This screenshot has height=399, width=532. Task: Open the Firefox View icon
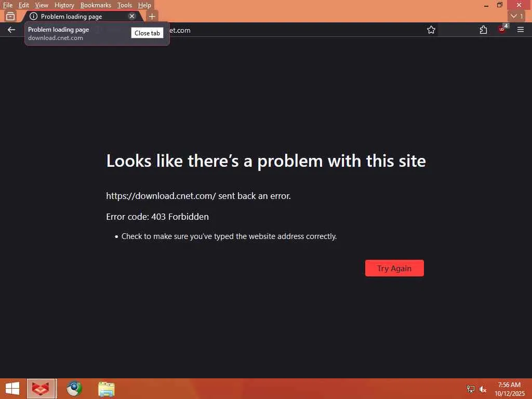pos(10,16)
